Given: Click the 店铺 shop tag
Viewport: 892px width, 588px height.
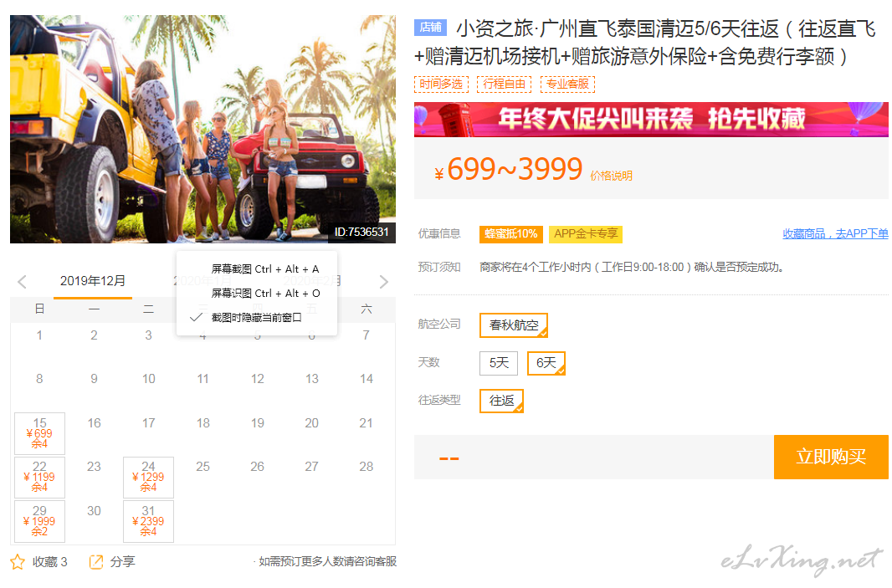Looking at the screenshot, I should 431,28.
